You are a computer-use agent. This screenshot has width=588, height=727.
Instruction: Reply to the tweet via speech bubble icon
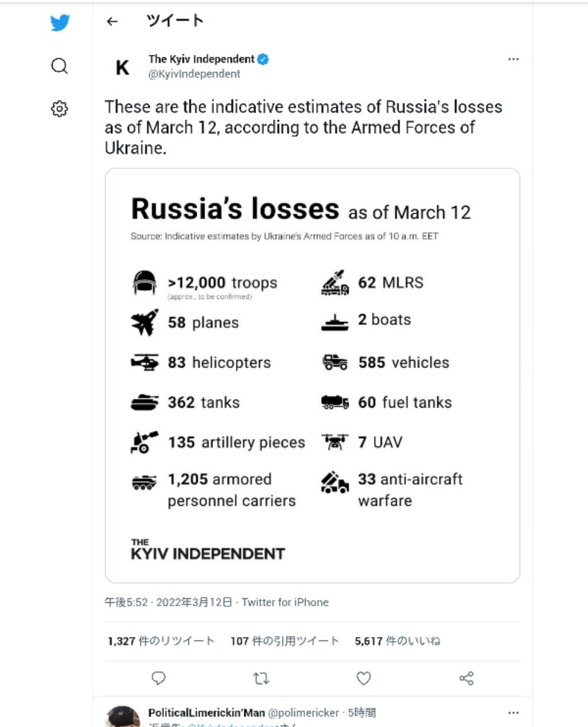(159, 678)
